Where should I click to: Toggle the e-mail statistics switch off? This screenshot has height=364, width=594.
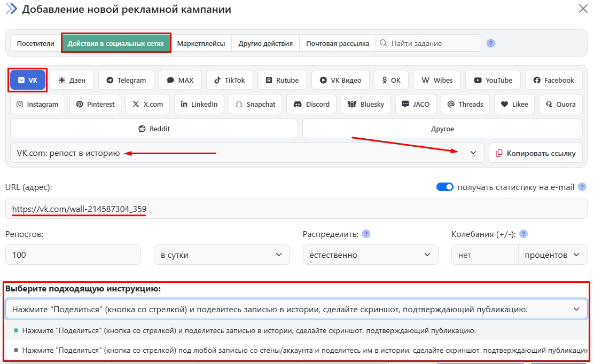coord(444,187)
